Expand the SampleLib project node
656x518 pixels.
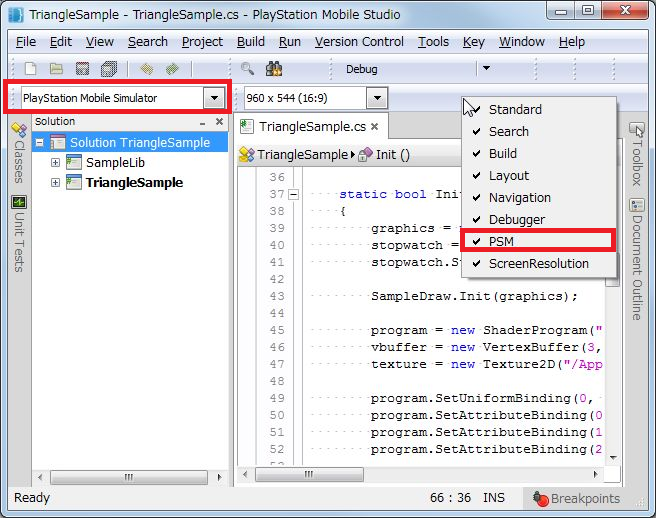click(56, 162)
